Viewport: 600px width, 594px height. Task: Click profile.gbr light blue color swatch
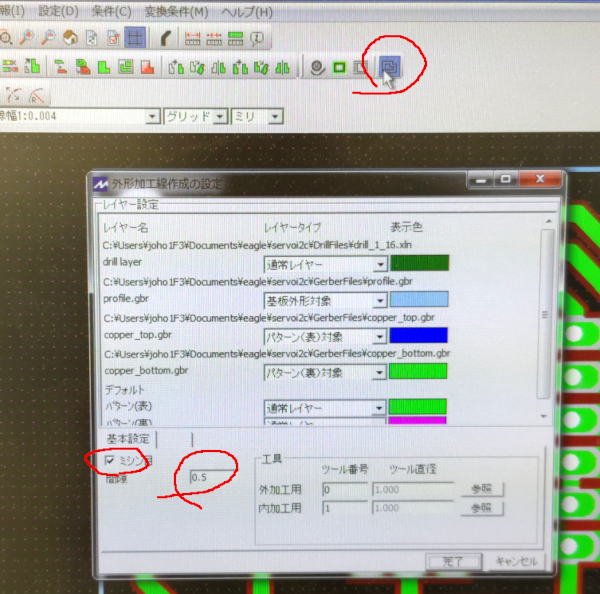point(419,299)
